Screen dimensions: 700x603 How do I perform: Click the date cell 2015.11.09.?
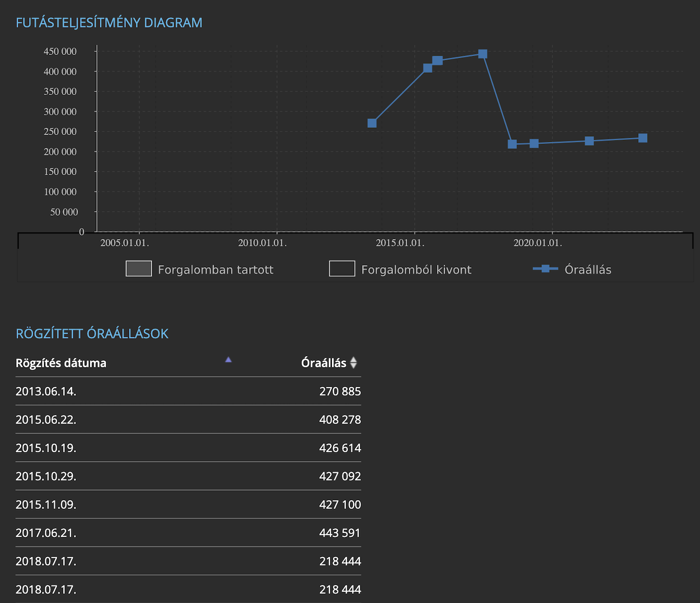[46, 505]
